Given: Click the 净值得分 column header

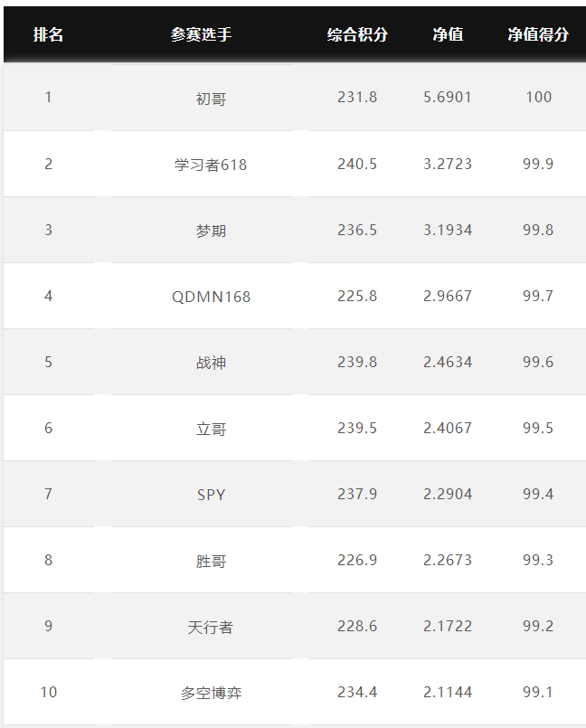Looking at the screenshot, I should [x=538, y=34].
